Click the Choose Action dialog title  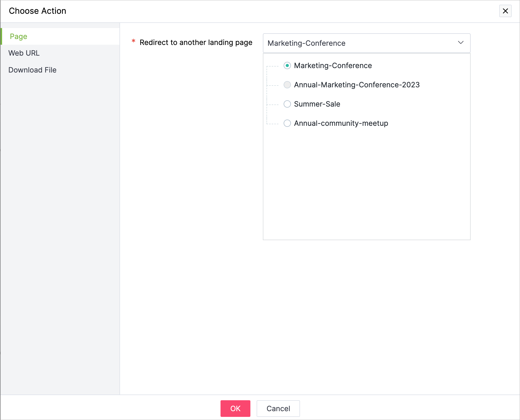(x=37, y=11)
